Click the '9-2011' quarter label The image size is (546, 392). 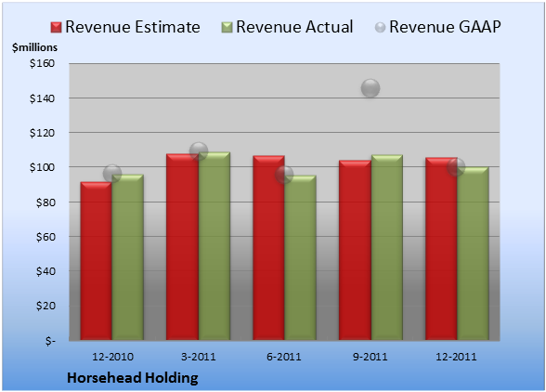[x=370, y=357]
